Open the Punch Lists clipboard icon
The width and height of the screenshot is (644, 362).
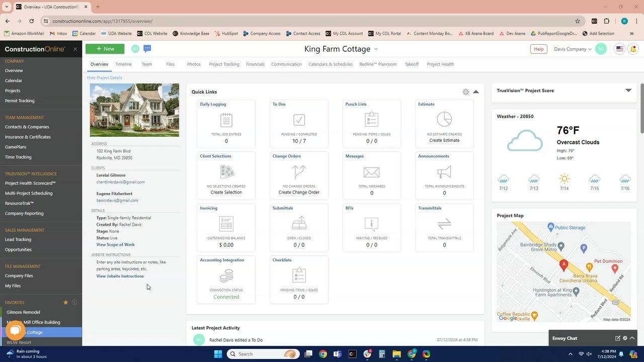(371, 120)
